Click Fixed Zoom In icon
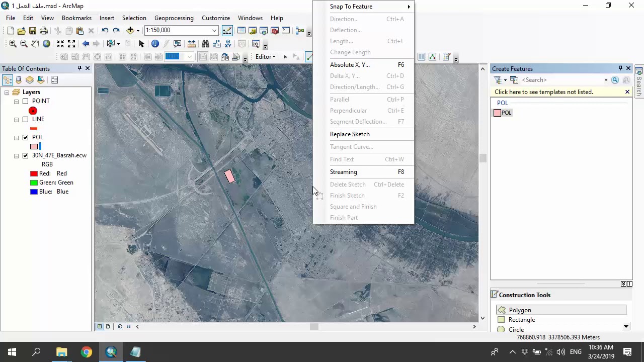 click(60, 44)
